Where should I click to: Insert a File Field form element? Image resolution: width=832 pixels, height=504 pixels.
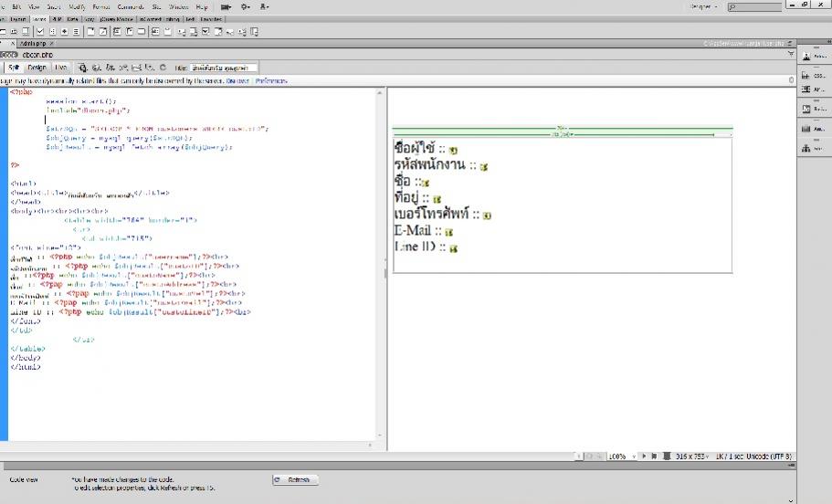(129, 32)
